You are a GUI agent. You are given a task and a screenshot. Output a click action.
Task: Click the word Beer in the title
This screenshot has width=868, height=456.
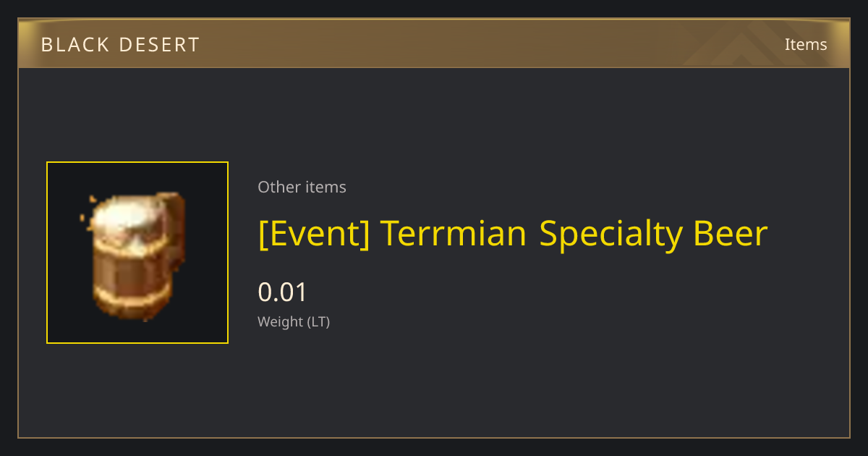point(731,233)
